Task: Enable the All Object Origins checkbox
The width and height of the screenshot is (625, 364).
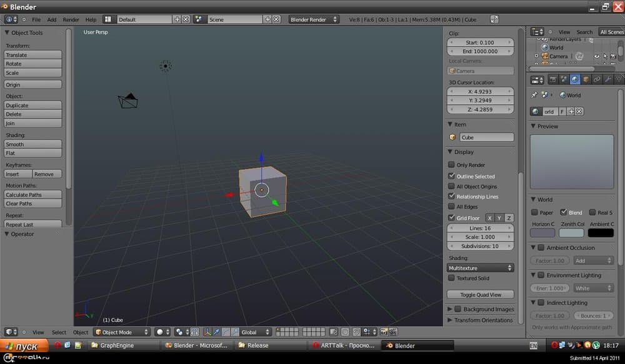Action: (x=451, y=186)
